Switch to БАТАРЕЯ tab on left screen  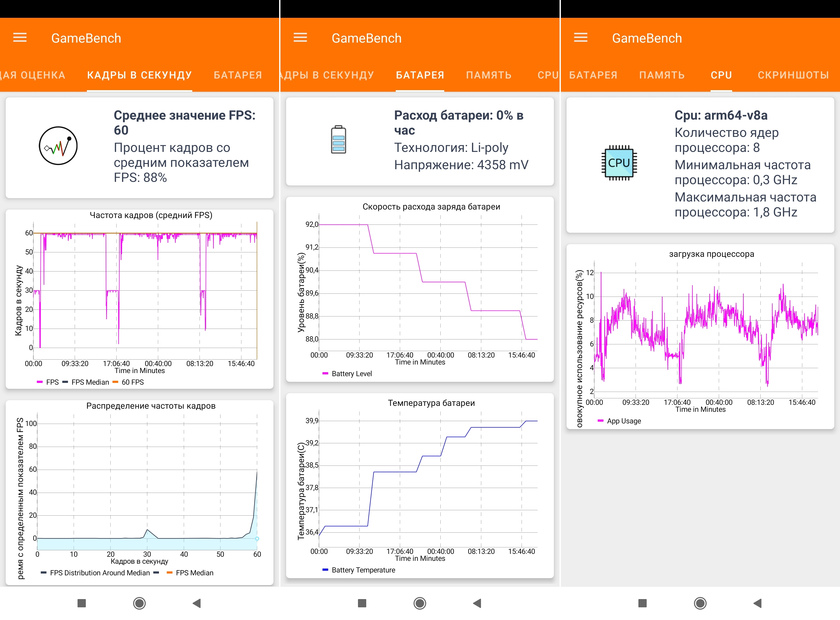point(238,75)
